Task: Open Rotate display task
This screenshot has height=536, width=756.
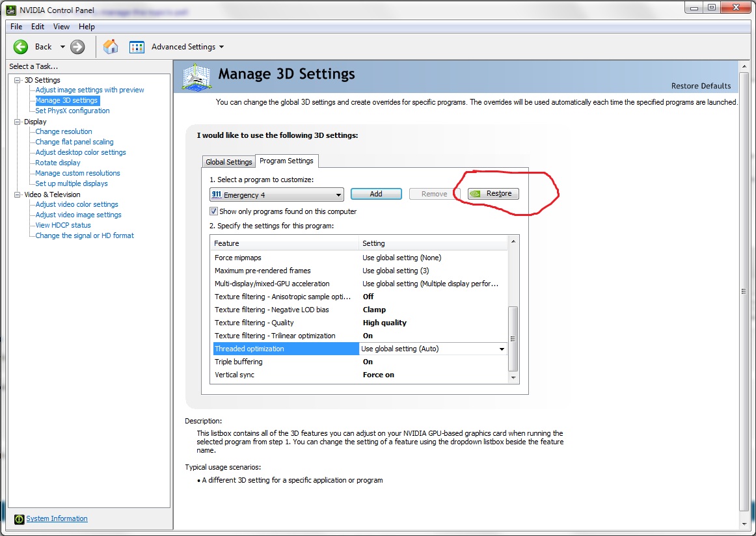Action: coord(58,163)
